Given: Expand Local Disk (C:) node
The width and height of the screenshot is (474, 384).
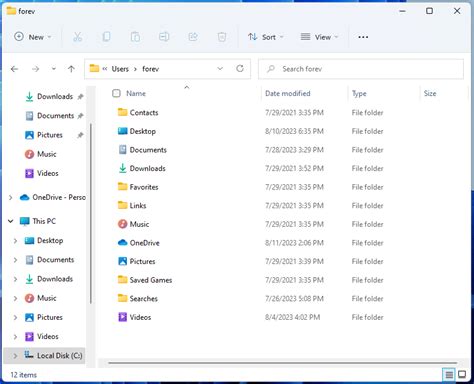Looking at the screenshot, I should [x=15, y=356].
